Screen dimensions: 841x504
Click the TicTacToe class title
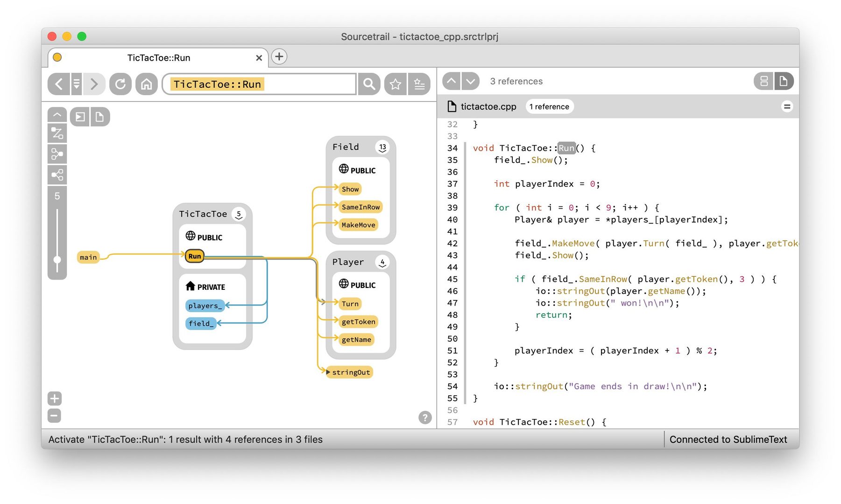tap(203, 214)
